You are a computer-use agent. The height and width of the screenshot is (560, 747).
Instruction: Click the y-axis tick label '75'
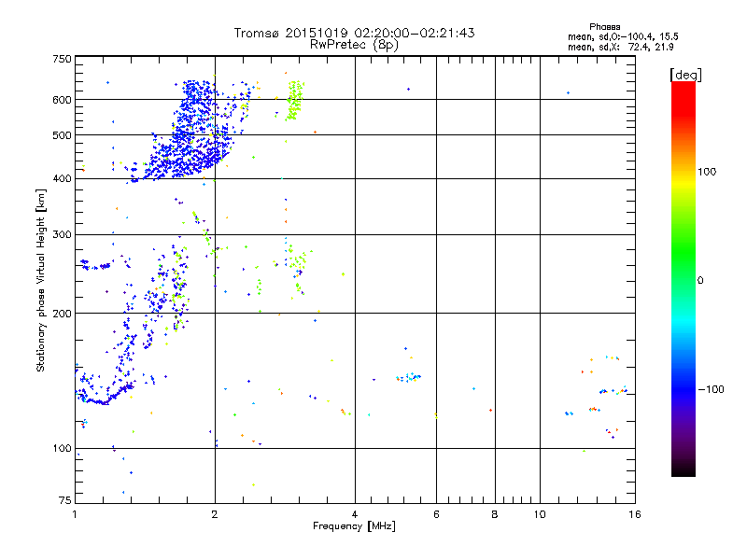point(65,500)
